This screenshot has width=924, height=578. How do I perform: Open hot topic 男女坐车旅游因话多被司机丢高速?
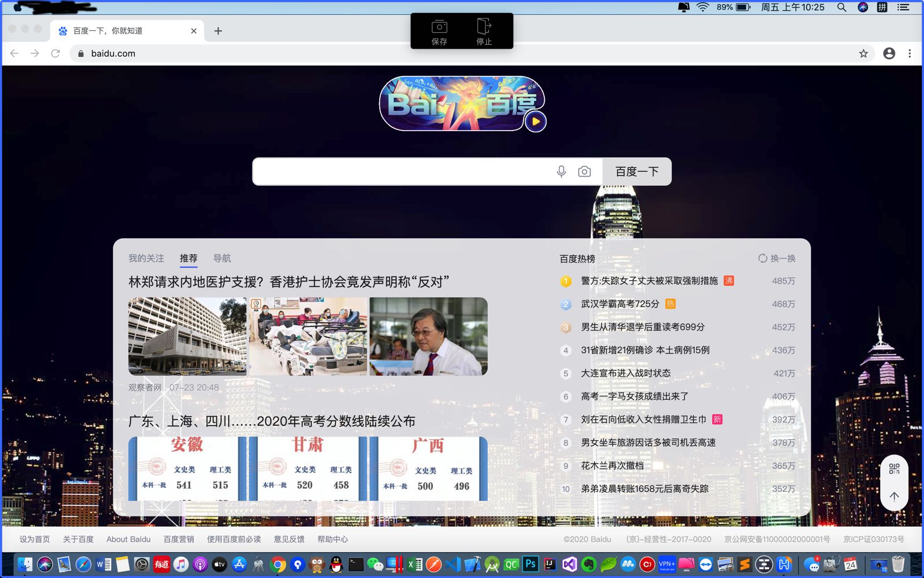click(648, 443)
